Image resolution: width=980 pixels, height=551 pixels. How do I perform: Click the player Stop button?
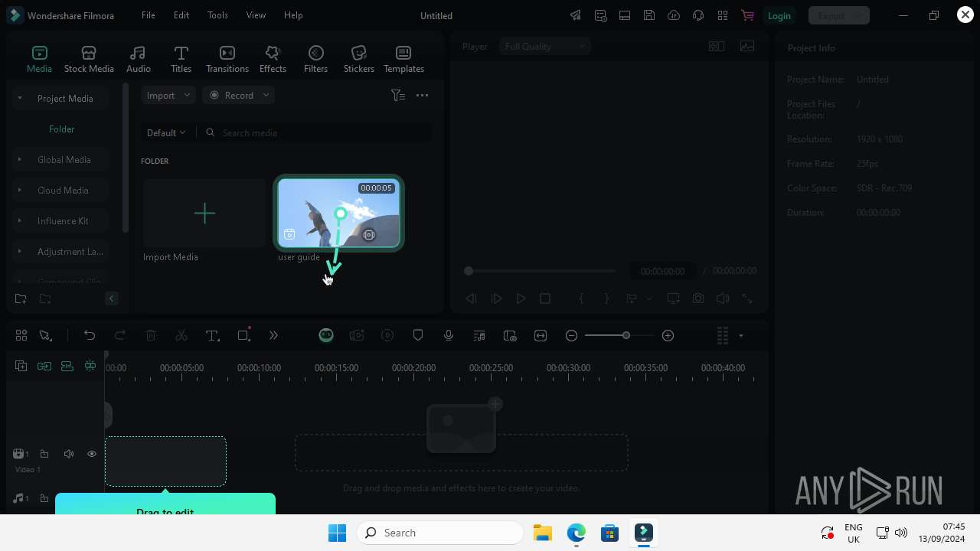click(x=545, y=298)
